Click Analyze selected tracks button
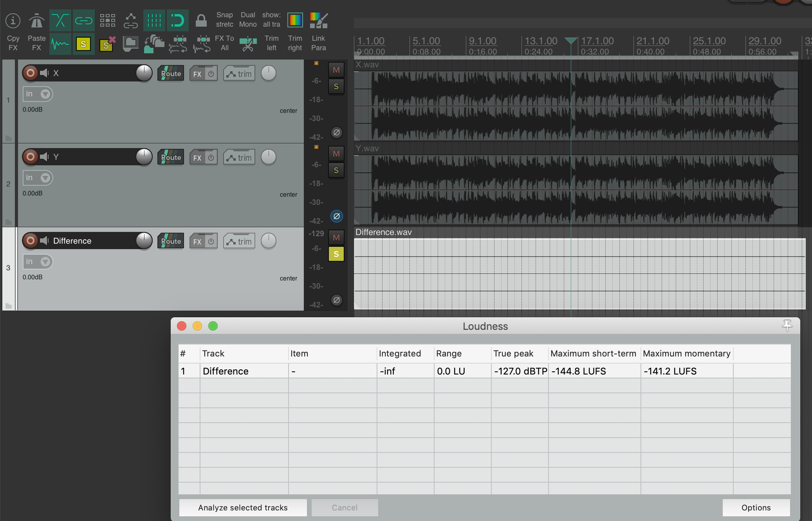This screenshot has height=521, width=812. point(243,508)
